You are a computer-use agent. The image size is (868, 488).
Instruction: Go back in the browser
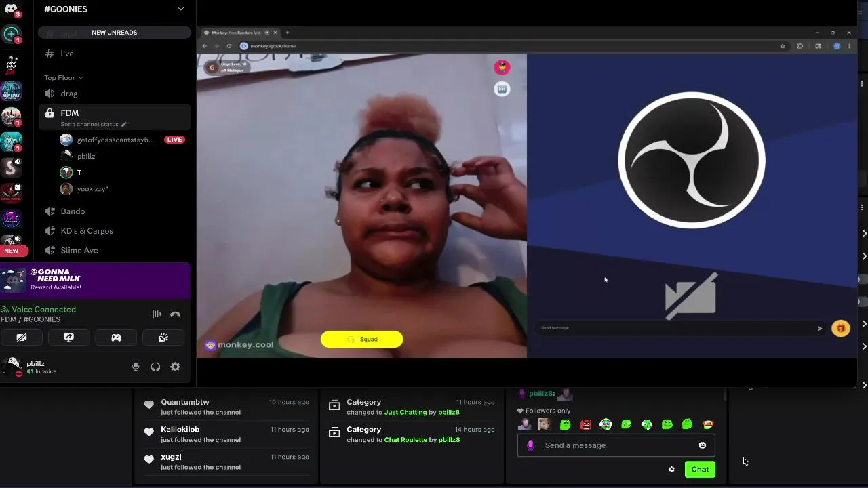[205, 46]
